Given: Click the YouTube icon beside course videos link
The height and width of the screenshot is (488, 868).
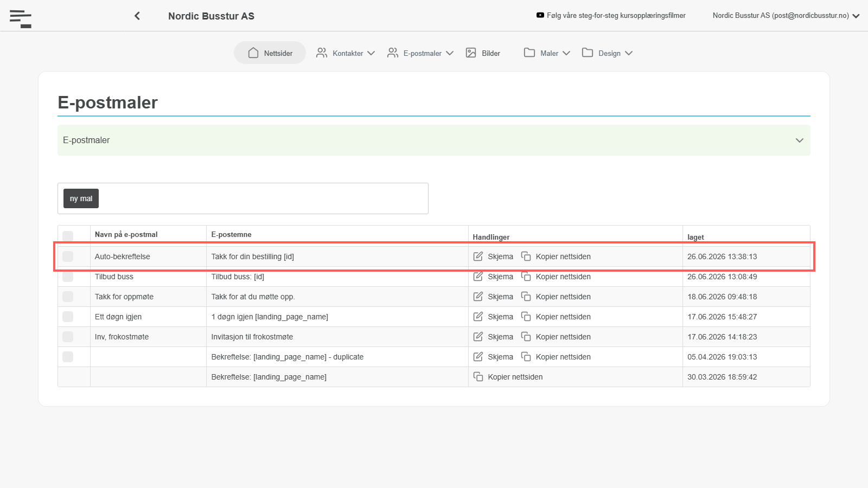Looking at the screenshot, I should (x=540, y=15).
